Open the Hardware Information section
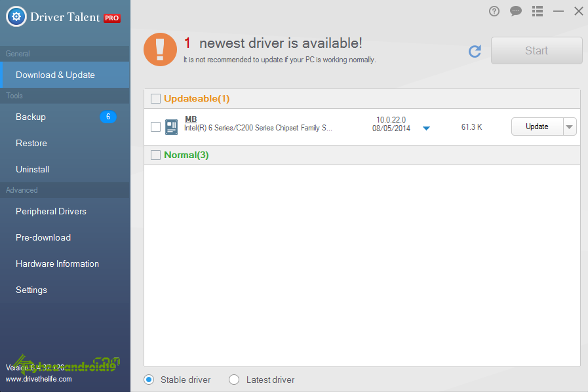The image size is (588, 392). tap(56, 264)
